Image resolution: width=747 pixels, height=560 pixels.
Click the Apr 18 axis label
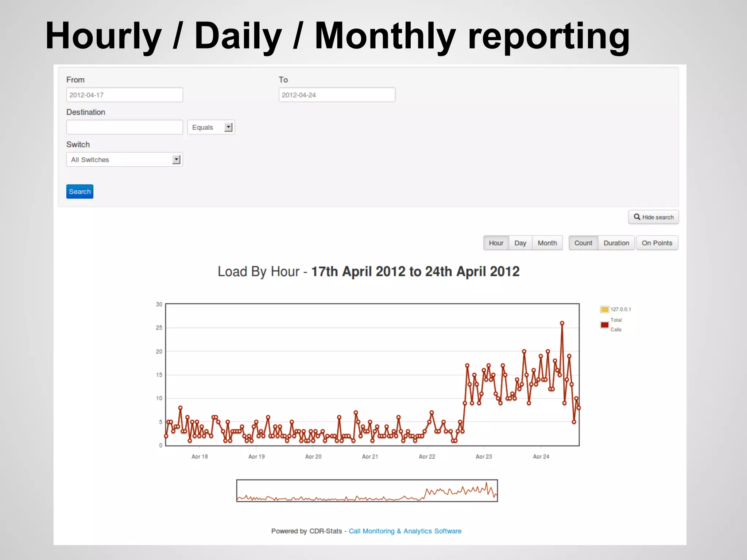(200, 456)
